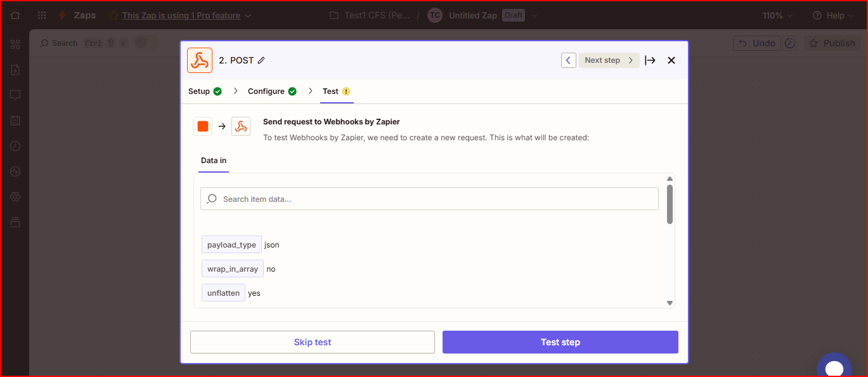The width and height of the screenshot is (868, 377).
Task: Open the Home icon in the top bar
Action: point(15,15)
